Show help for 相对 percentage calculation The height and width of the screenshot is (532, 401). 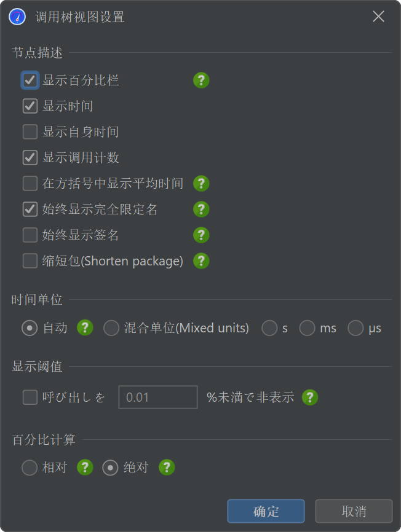tap(85, 467)
